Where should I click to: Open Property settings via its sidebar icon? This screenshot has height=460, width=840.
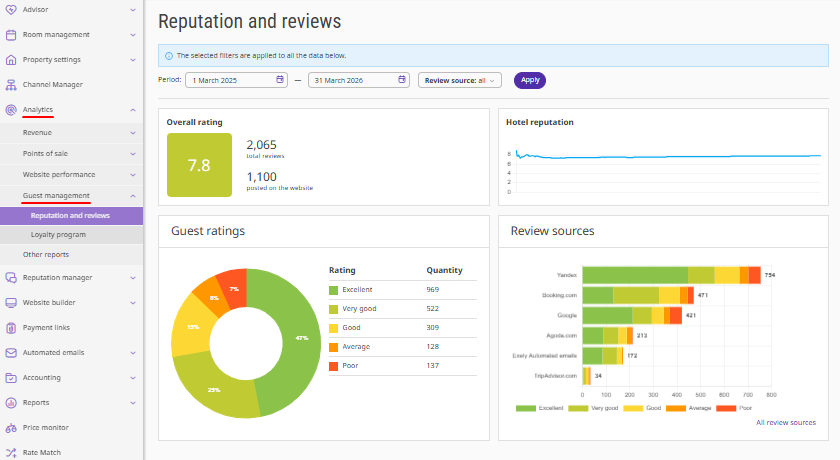point(11,60)
